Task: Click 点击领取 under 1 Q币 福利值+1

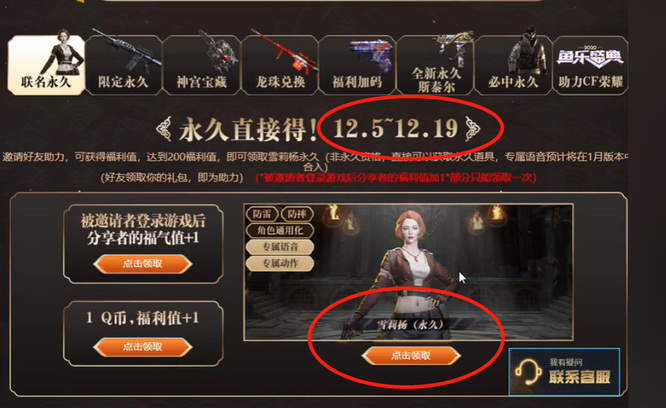Action: (143, 347)
